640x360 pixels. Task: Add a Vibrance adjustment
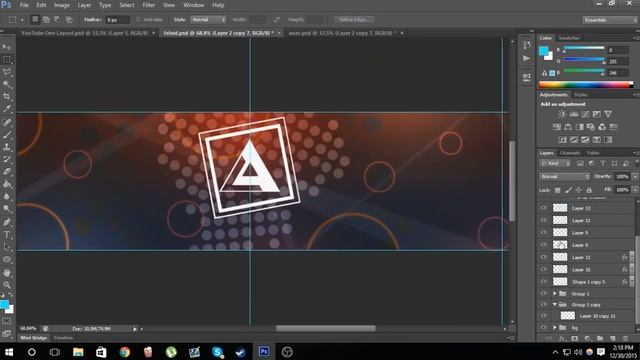608,114
